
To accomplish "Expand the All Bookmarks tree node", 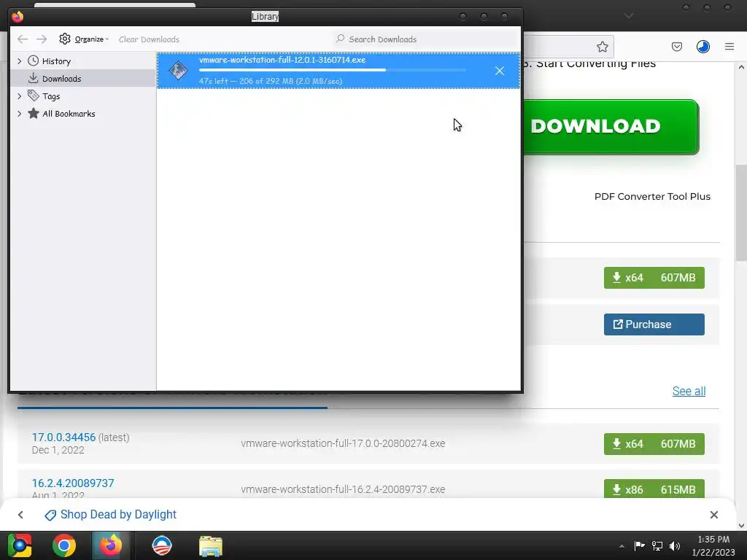I will pyautogui.click(x=19, y=114).
